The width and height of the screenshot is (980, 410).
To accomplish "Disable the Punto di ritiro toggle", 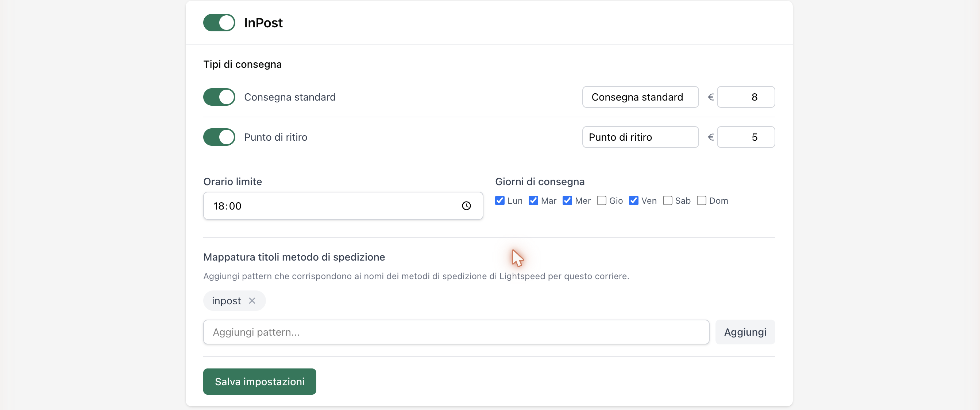I will (x=219, y=137).
